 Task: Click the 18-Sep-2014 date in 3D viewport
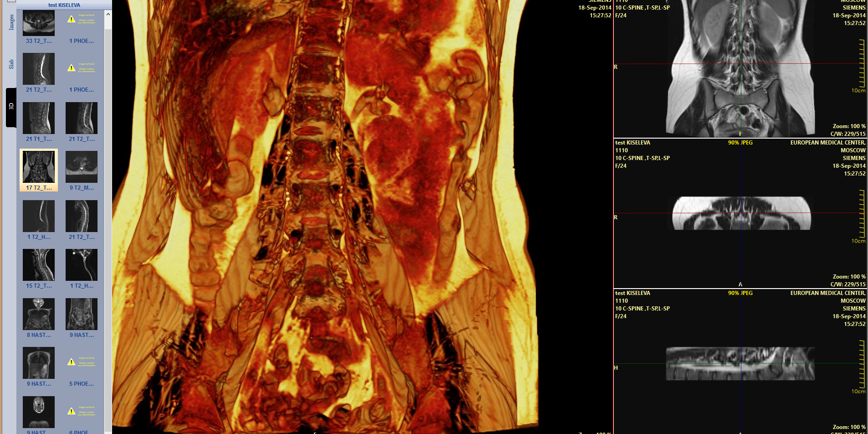click(595, 8)
